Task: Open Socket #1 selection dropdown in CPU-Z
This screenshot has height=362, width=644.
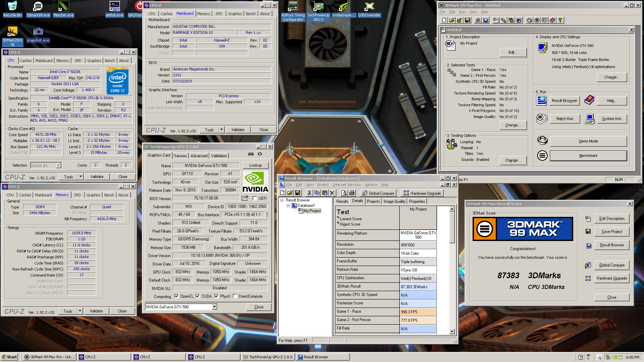Action: pos(59,165)
